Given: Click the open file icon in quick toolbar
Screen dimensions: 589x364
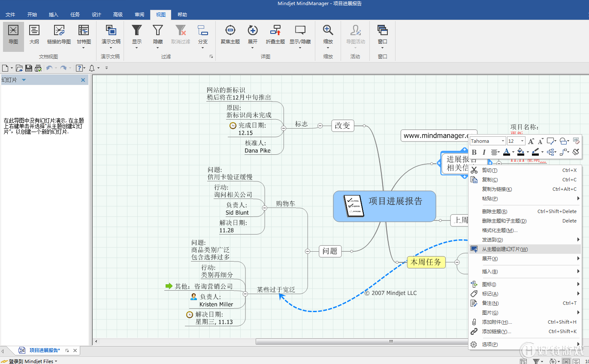Looking at the screenshot, I should (19, 68).
